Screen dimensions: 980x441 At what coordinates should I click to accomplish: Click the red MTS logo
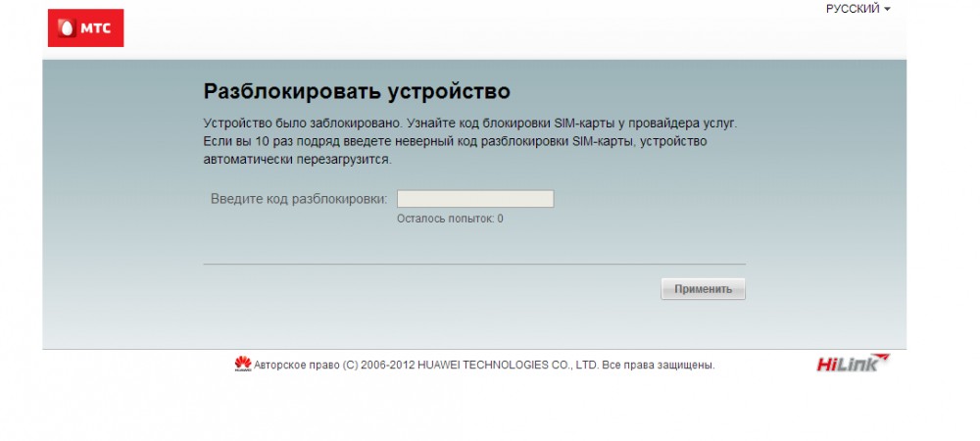[x=85, y=28]
